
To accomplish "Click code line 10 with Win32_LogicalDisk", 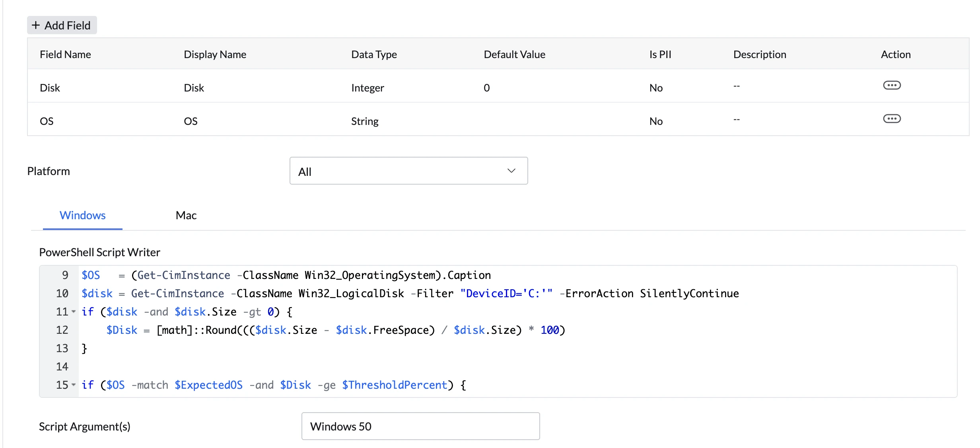I will (x=410, y=294).
